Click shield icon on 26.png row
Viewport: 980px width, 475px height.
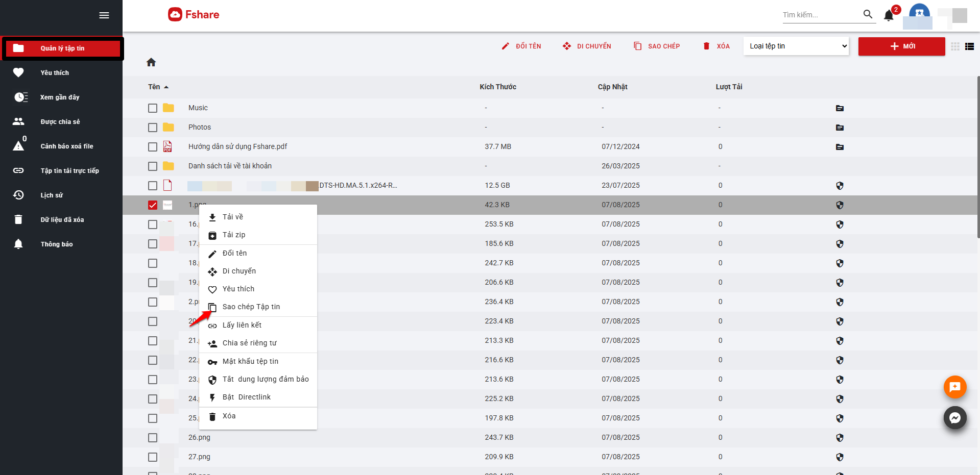click(840, 438)
